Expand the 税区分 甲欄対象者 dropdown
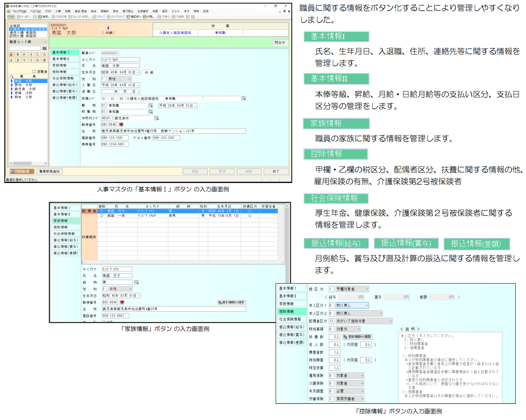This screenshot has height=420, width=526. tap(366, 289)
